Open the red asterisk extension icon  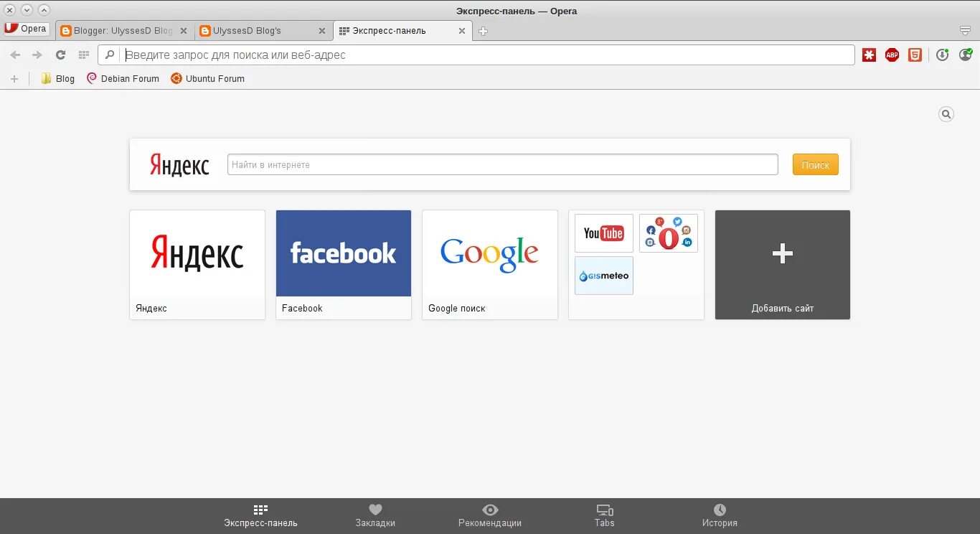pyautogui.click(x=869, y=55)
